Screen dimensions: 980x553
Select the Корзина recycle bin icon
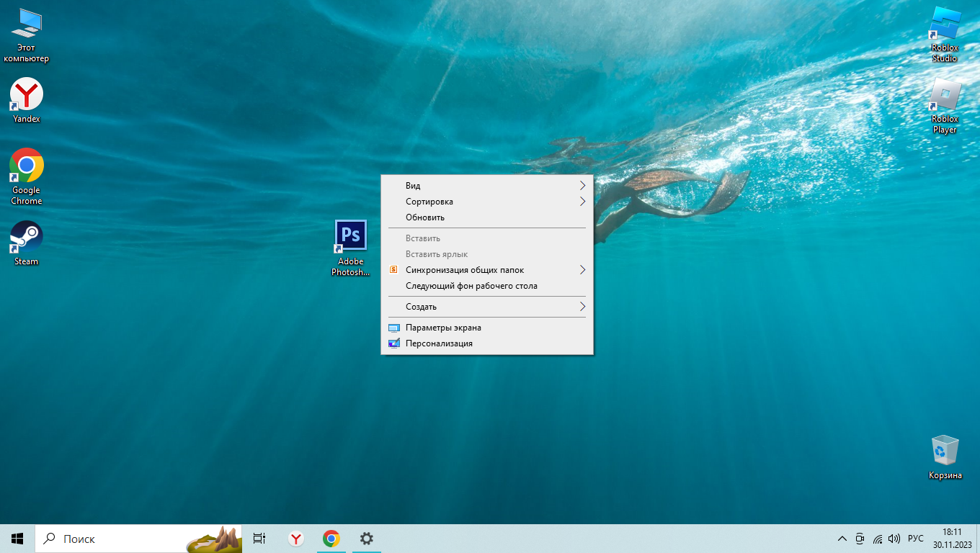(945, 451)
